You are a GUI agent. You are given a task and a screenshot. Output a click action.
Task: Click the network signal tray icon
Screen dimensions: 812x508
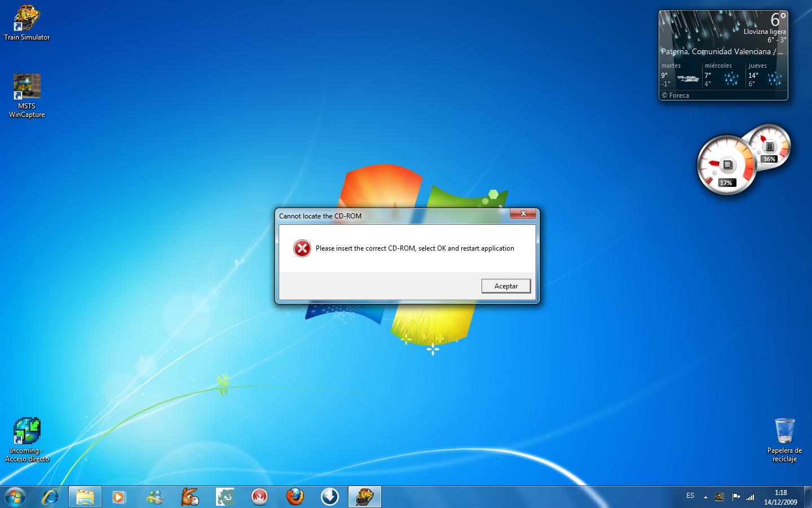pos(751,497)
